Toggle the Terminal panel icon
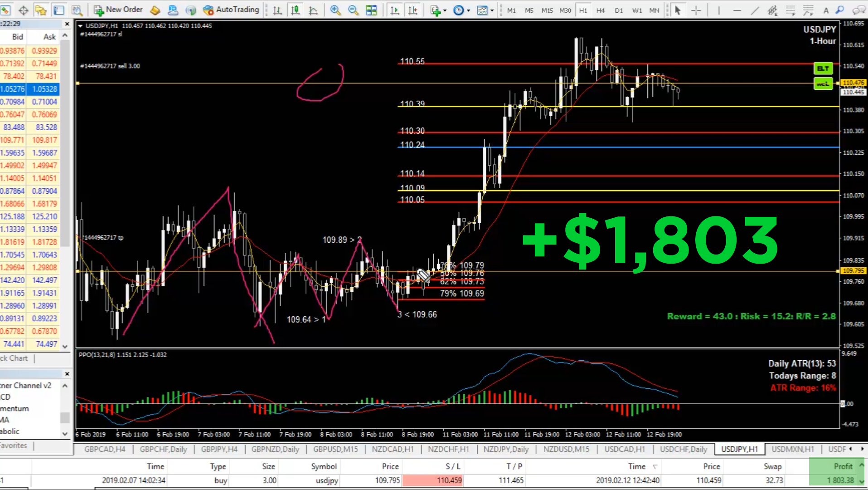The height and width of the screenshot is (490, 868). pyautogui.click(x=59, y=10)
